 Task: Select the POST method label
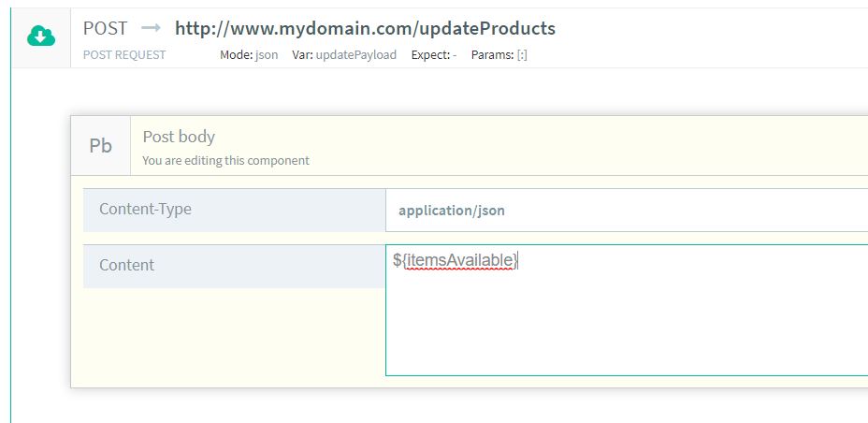click(105, 28)
